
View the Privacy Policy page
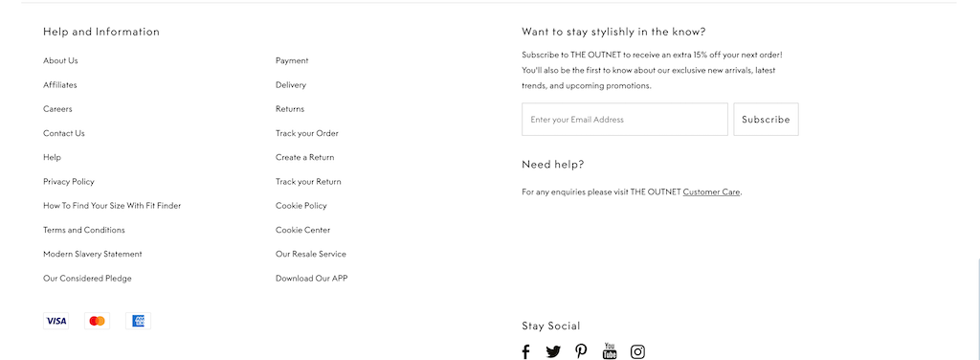69,182
